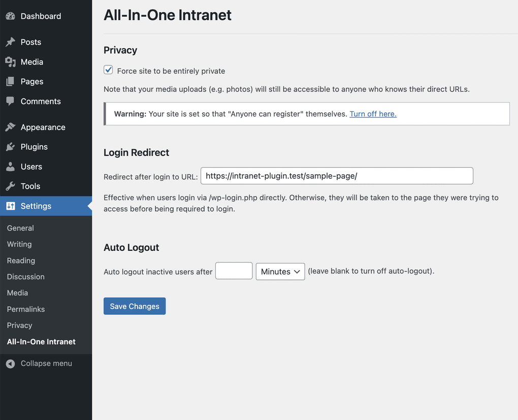This screenshot has height=420, width=518.
Task: Open Comments using the speech bubble icon
Action: pyautogui.click(x=10, y=101)
